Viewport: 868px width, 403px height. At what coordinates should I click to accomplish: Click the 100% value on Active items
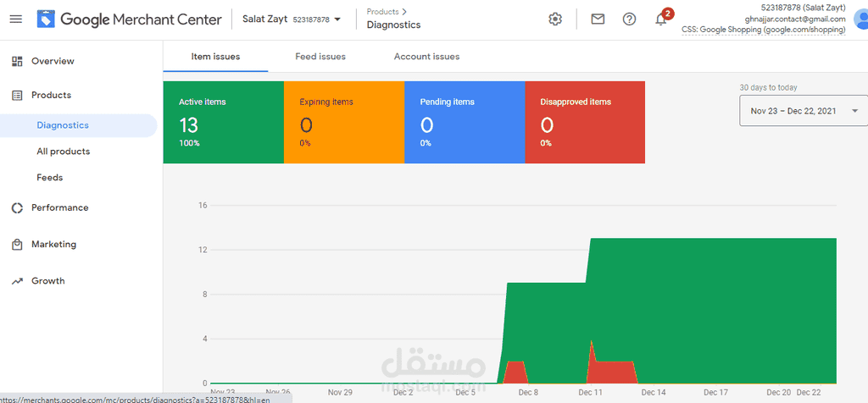[189, 143]
